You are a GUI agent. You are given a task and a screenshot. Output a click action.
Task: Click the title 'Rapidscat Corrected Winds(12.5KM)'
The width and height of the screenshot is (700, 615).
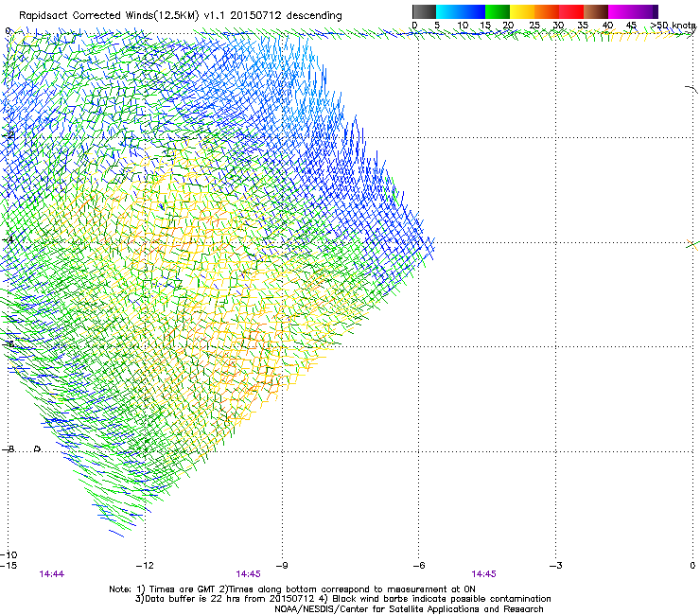click(x=109, y=16)
